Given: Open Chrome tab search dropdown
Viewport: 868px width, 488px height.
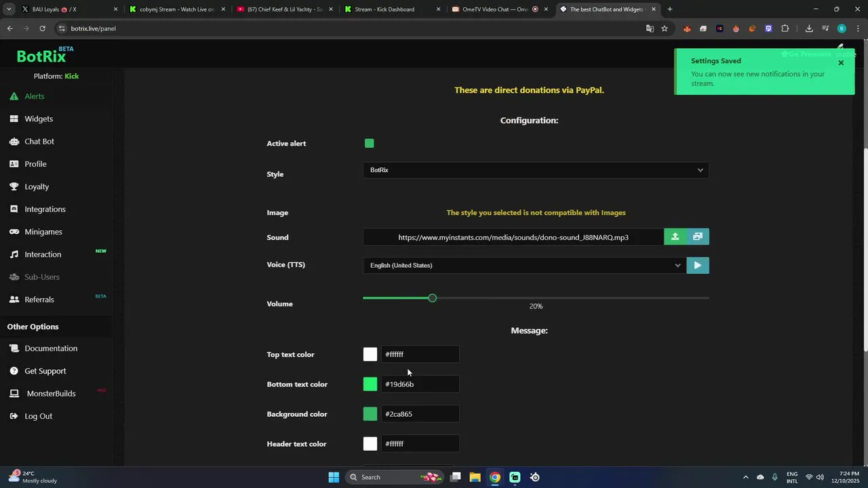Looking at the screenshot, I should pyautogui.click(x=9, y=9).
